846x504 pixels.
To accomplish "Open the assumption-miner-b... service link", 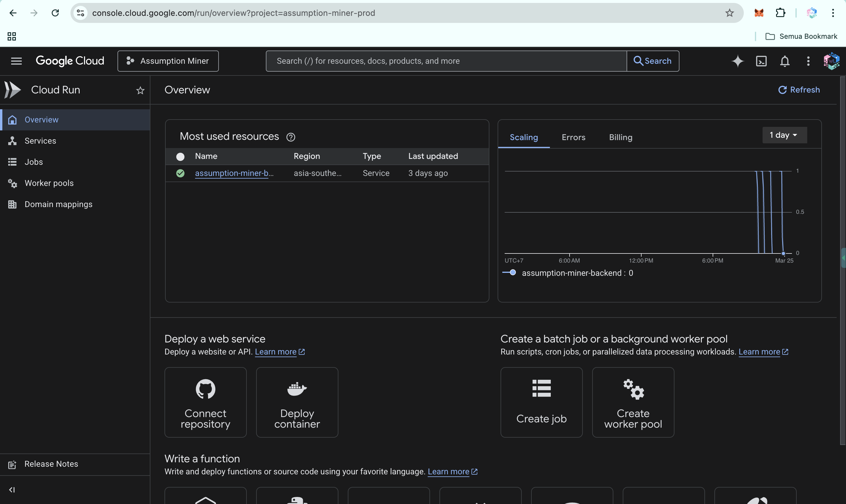I will 234,173.
